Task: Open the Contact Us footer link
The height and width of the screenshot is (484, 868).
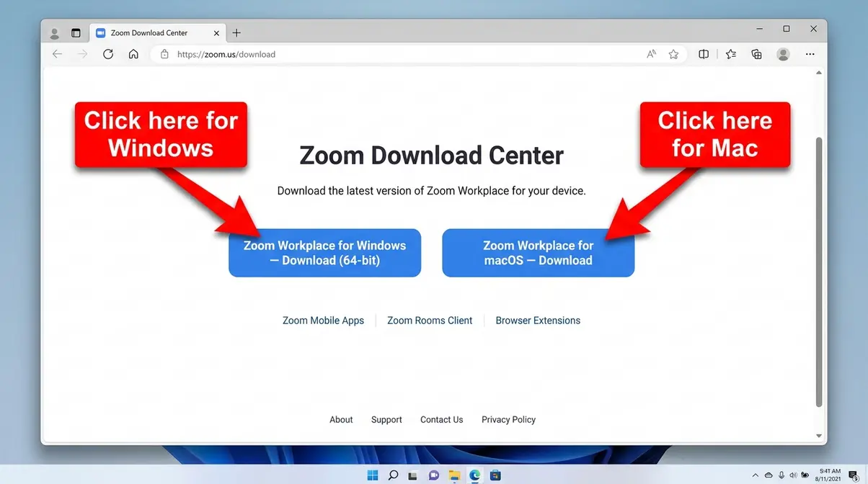Action: point(441,420)
